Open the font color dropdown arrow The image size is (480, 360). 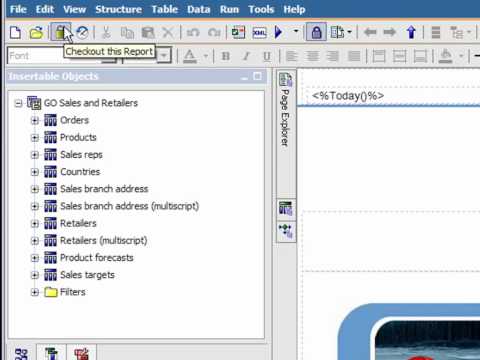205,56
